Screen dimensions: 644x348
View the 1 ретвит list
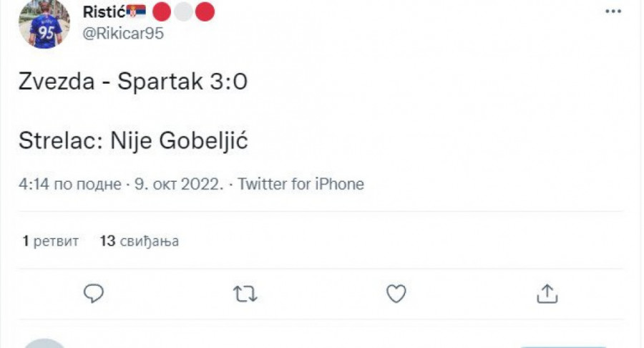(50, 241)
